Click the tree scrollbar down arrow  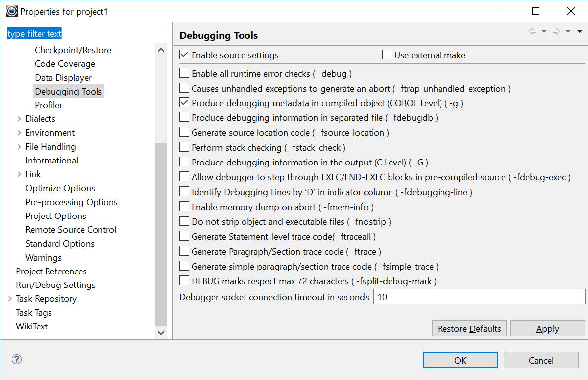(x=161, y=333)
